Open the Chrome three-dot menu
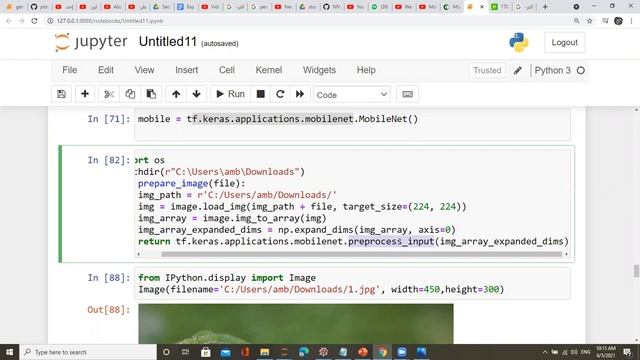640x360 pixels. (632, 21)
